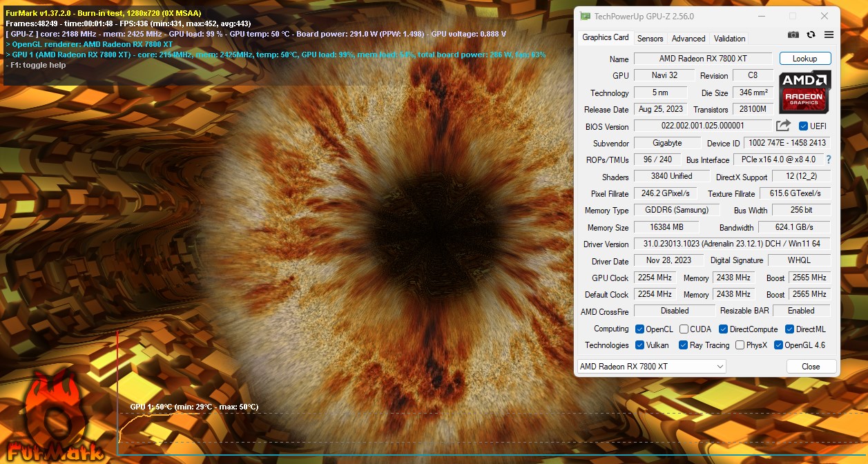Click the AMD CrossFire value Disabled
Viewport: 868px width, 464px height.
675,311
